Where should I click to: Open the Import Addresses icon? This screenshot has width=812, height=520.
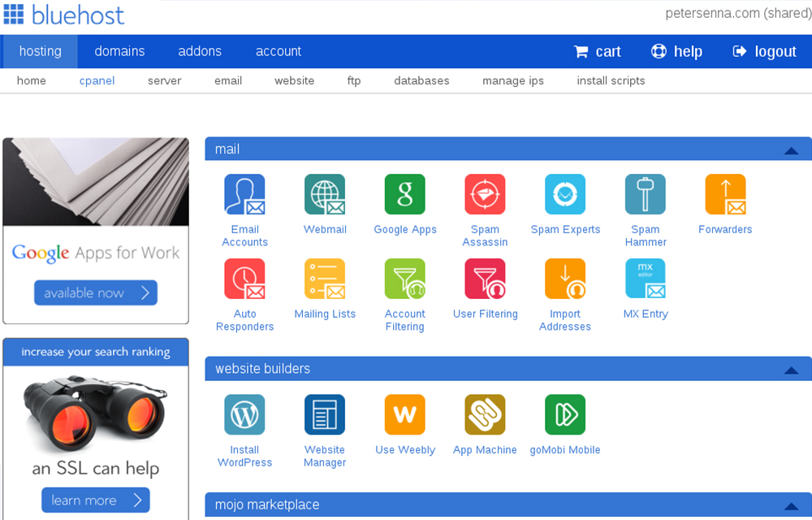coord(565,279)
